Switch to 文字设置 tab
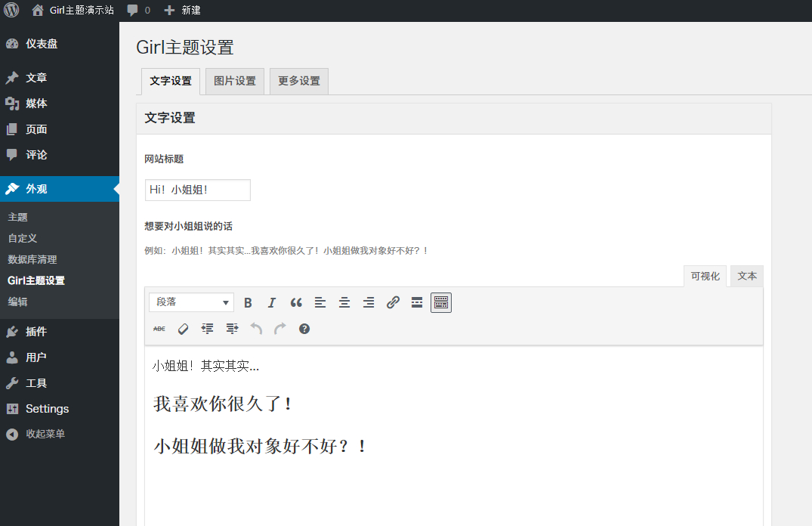The width and height of the screenshot is (812, 526). (x=171, y=82)
